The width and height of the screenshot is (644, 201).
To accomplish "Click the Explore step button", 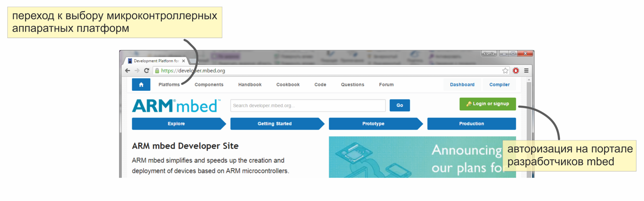I will (179, 124).
